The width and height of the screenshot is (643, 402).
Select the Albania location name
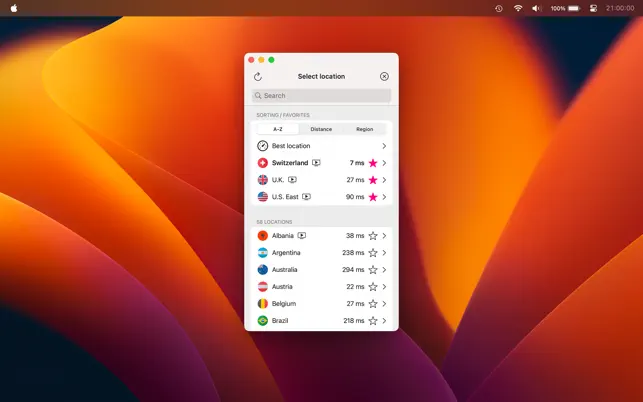click(283, 235)
